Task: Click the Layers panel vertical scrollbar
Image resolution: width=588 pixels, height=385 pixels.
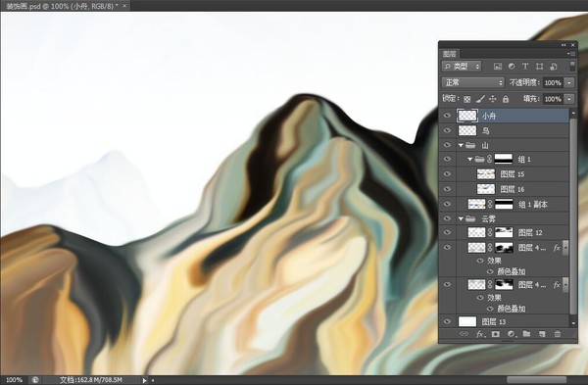Action: click(572, 216)
